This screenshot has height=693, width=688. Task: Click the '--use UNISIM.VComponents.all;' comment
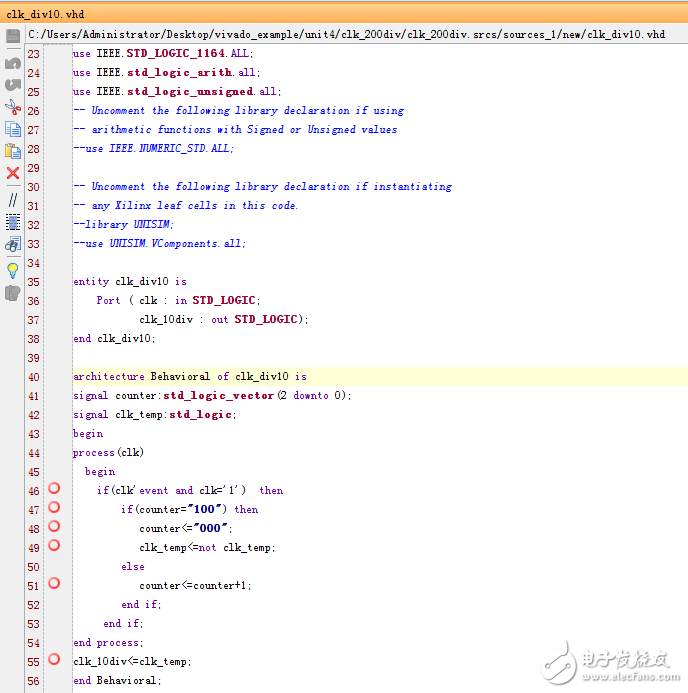pyautogui.click(x=160, y=244)
